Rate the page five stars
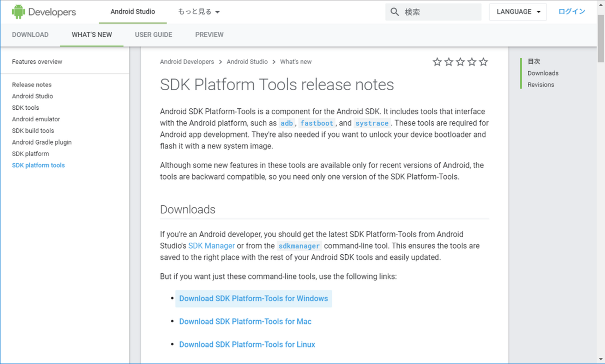Screen dimensions: 605x364 pyautogui.click(x=484, y=62)
